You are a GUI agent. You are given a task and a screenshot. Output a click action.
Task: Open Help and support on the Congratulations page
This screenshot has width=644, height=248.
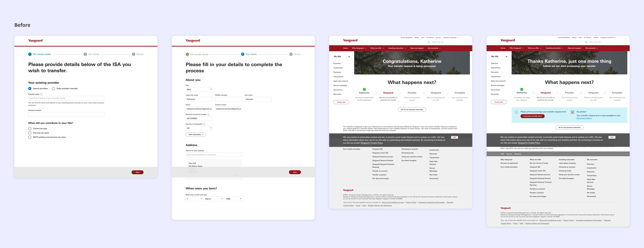[417, 48]
